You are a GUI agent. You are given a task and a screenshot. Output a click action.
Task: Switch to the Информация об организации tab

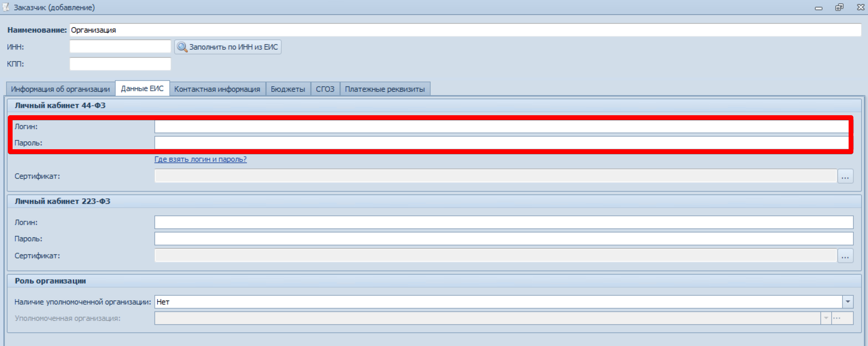point(61,89)
